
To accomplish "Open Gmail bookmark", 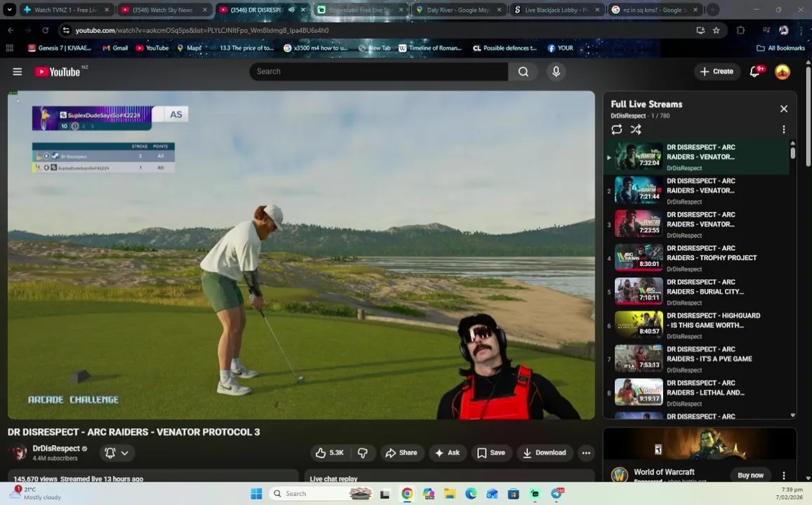I will coord(115,48).
